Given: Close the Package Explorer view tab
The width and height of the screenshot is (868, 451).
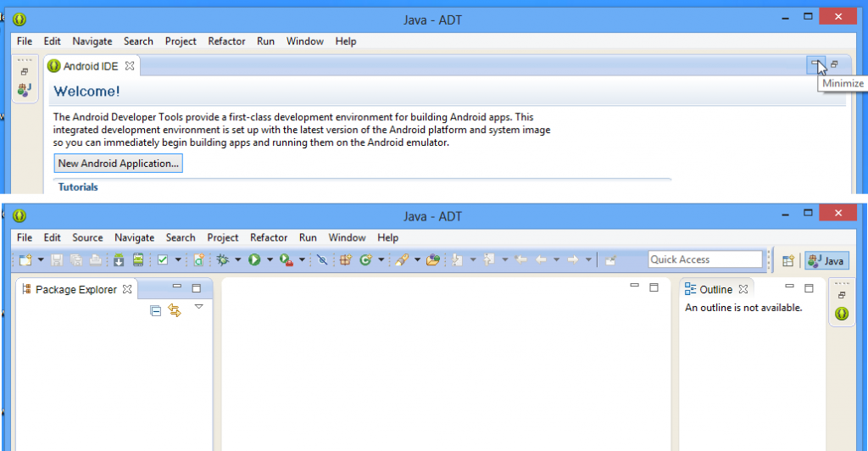Looking at the screenshot, I should point(127,289).
